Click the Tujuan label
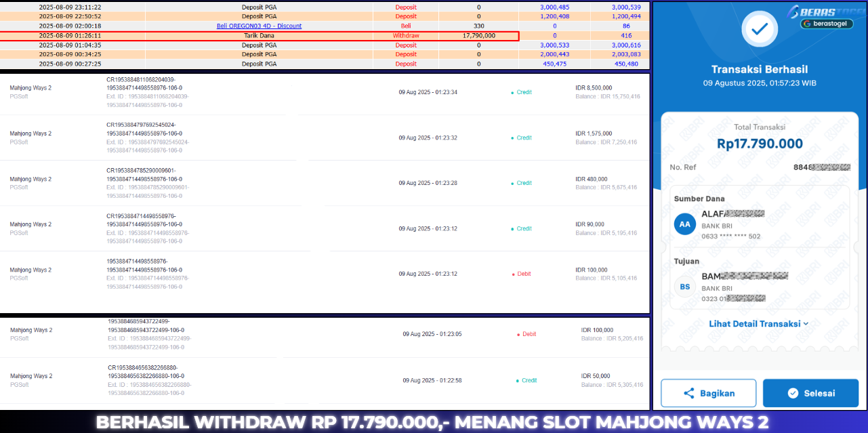The image size is (868, 433). click(686, 262)
